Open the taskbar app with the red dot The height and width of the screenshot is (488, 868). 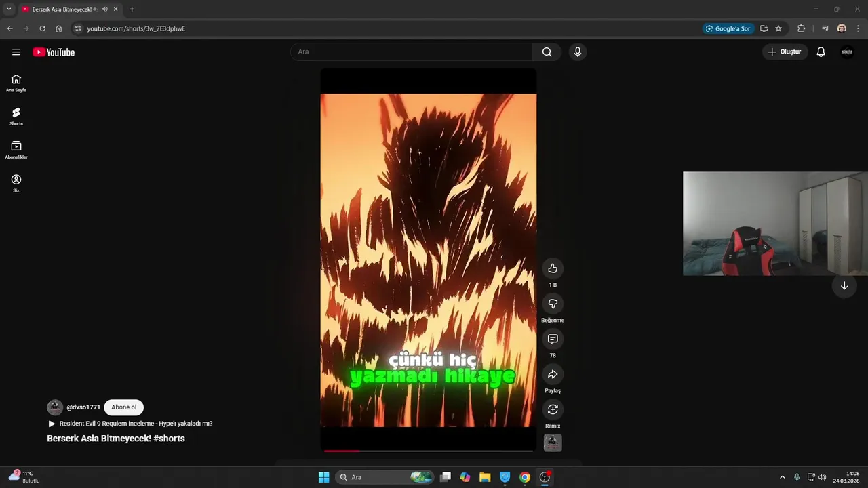[545, 477]
